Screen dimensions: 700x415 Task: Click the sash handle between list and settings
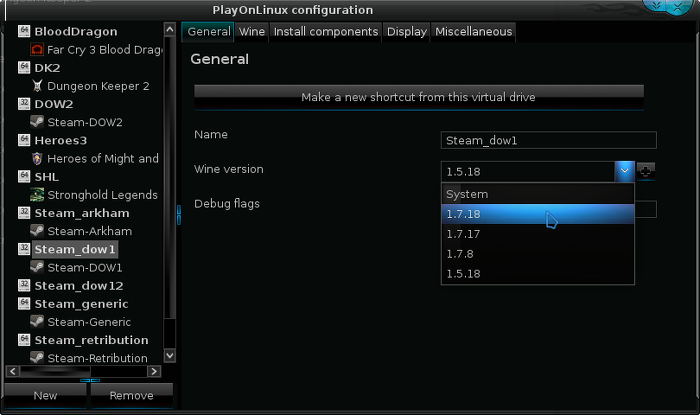pyautogui.click(x=179, y=215)
